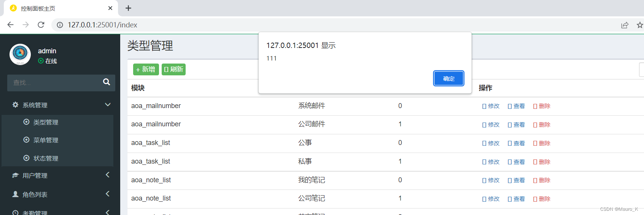Expand 考勤管理 with its chevron
644x215 pixels.
coord(108,212)
